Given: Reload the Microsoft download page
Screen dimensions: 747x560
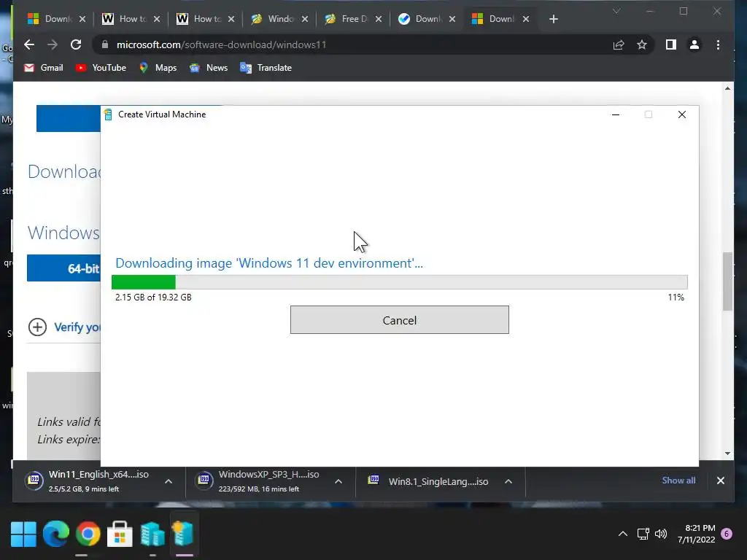Looking at the screenshot, I should [x=76, y=44].
